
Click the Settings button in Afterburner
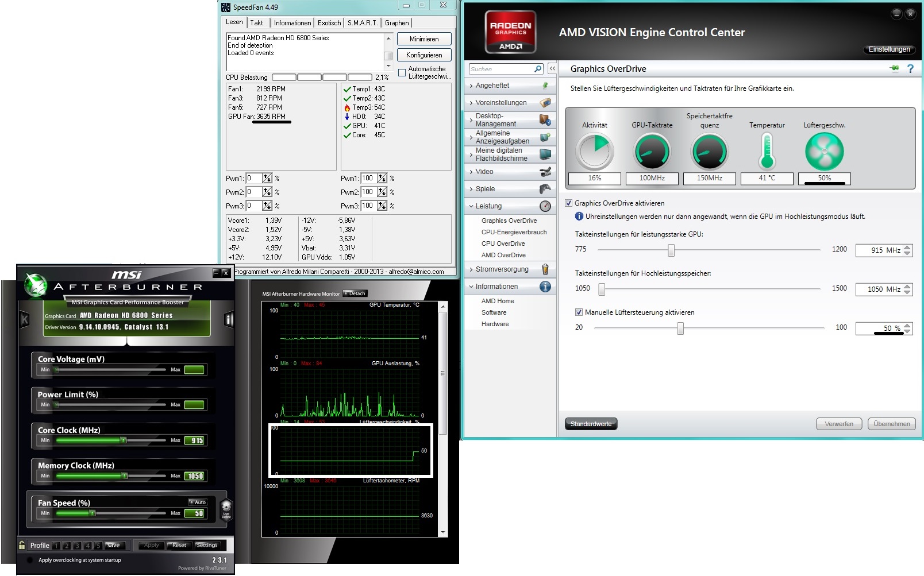tap(207, 545)
